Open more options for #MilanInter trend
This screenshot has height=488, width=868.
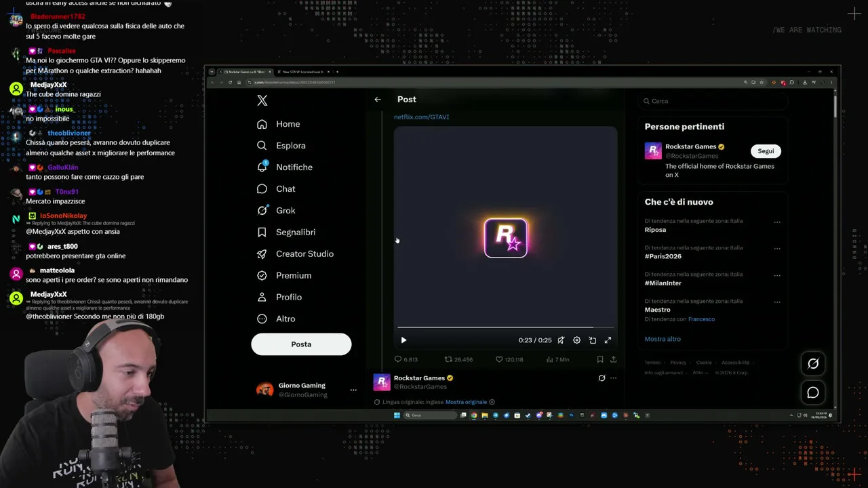pos(777,275)
